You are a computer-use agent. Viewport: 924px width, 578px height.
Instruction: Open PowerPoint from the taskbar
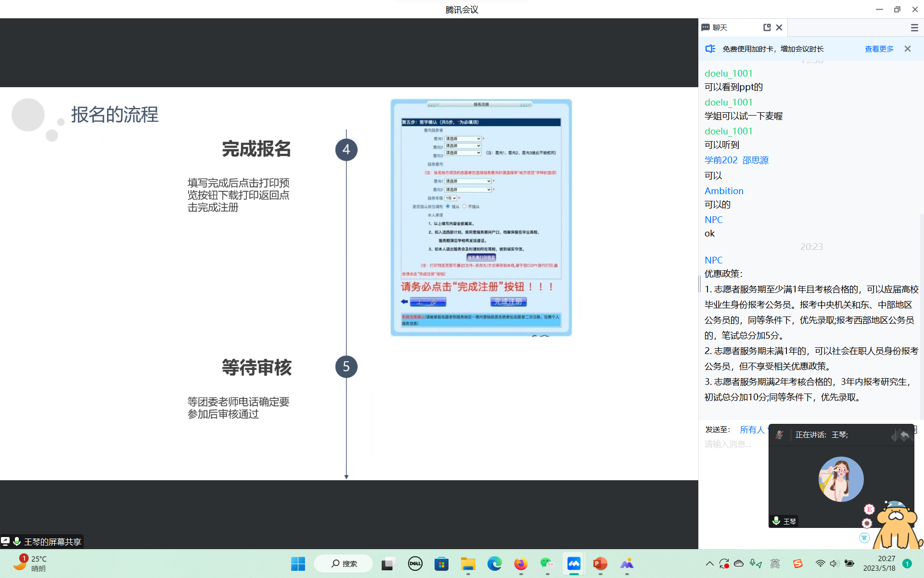pyautogui.click(x=600, y=564)
